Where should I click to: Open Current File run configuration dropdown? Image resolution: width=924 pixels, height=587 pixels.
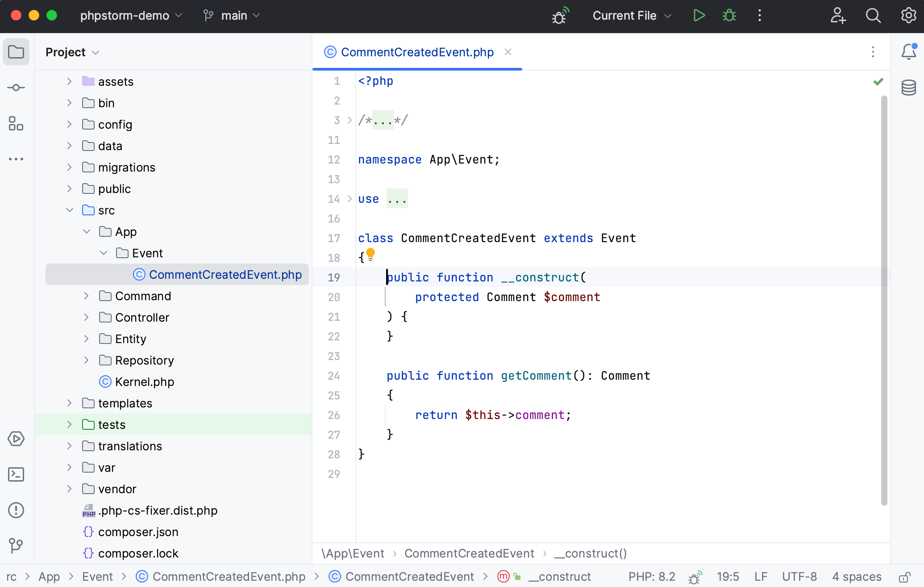tap(632, 16)
